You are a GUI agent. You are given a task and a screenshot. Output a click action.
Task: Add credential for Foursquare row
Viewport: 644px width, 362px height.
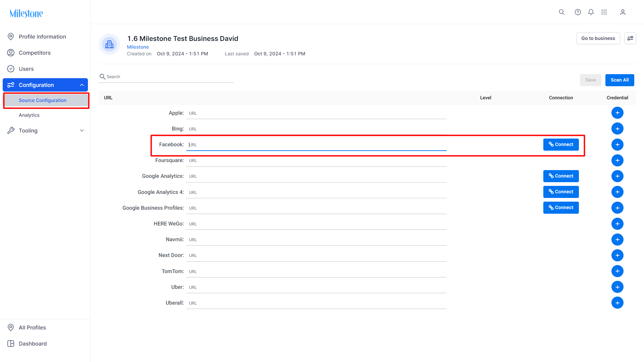click(617, 160)
